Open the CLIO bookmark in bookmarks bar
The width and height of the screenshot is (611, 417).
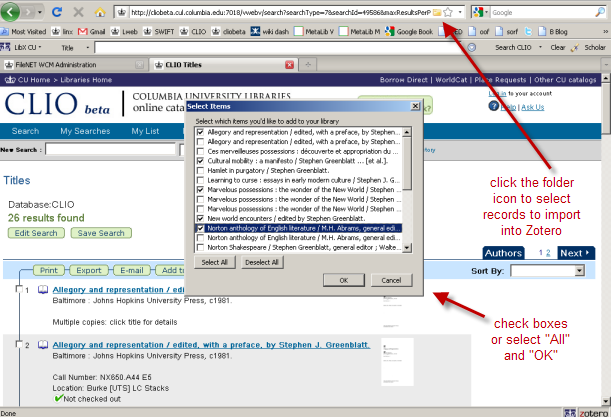193,32
